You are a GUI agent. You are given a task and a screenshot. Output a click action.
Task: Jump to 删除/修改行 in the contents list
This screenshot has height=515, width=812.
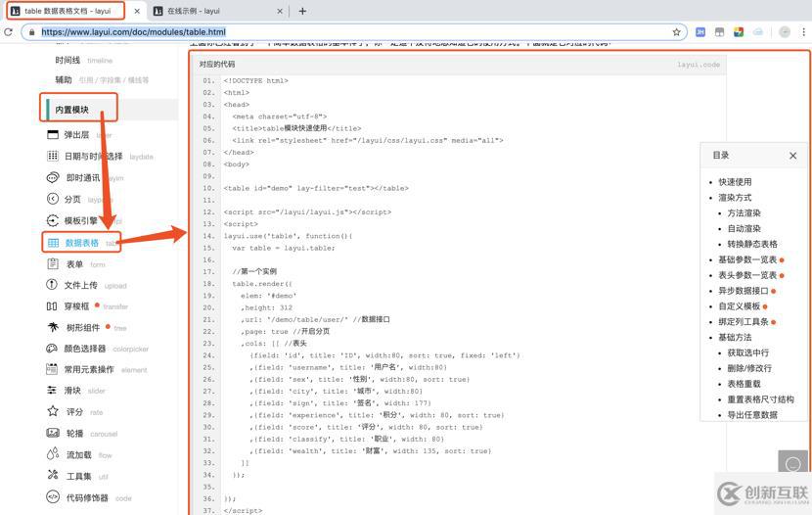coord(749,368)
